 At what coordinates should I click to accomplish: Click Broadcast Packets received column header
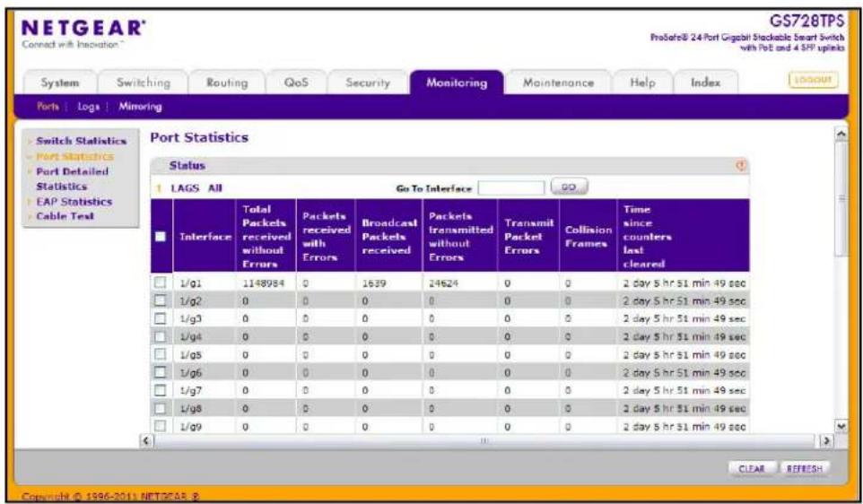click(x=389, y=237)
